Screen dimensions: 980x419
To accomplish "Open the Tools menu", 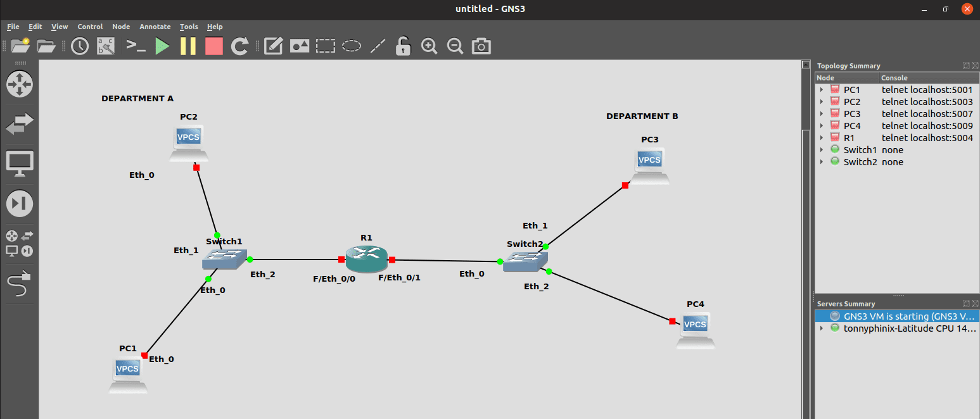I will tap(189, 27).
